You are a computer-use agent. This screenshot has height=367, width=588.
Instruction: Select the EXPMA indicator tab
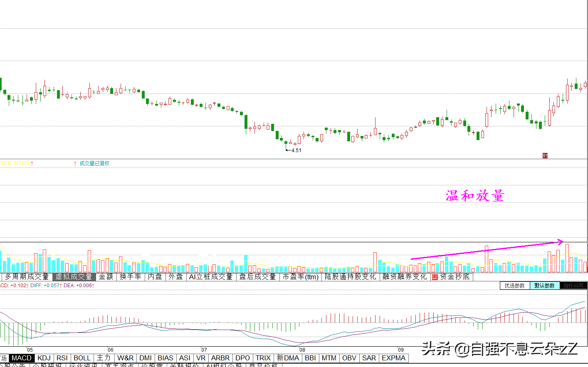click(x=393, y=358)
